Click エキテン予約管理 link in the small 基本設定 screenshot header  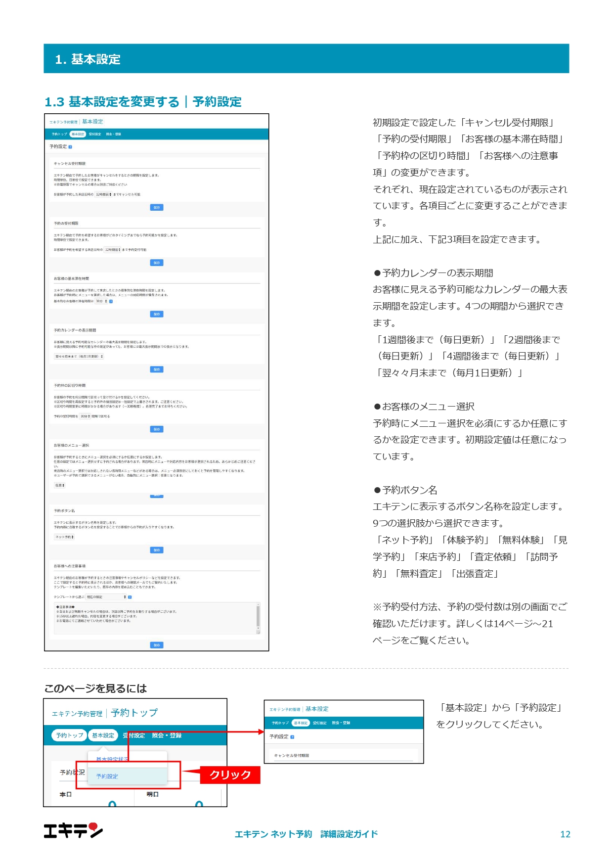click(x=285, y=709)
